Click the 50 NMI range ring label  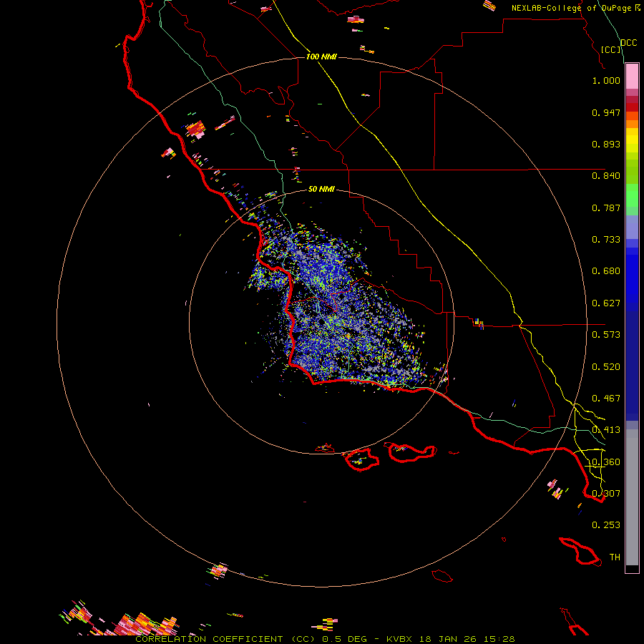click(x=321, y=189)
